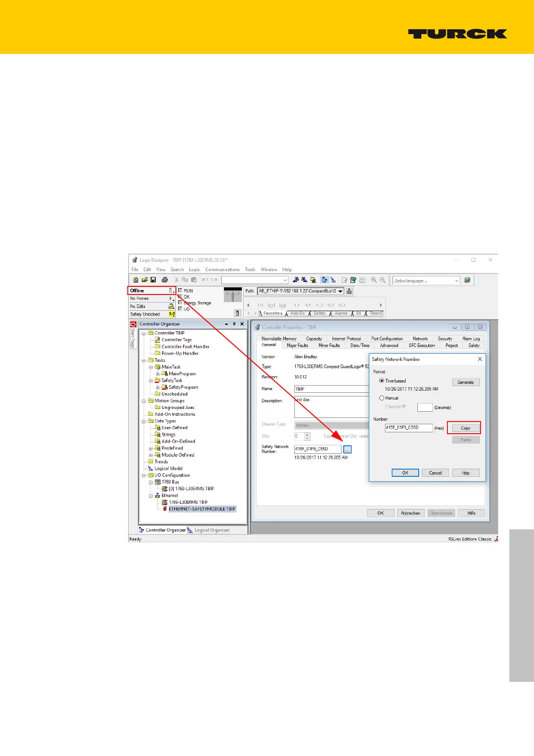Toggle the Controller Organizer toolbar icon

[324, 280]
